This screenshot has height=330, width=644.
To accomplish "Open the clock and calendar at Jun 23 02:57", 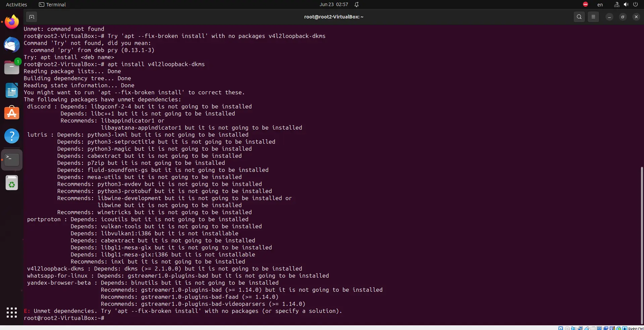I will [334, 4].
